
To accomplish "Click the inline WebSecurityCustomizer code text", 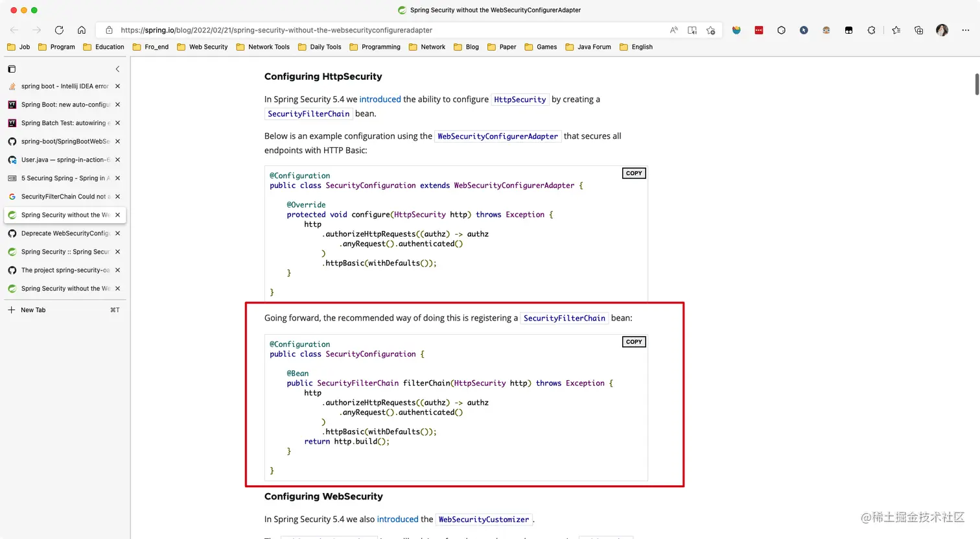I will (x=484, y=520).
